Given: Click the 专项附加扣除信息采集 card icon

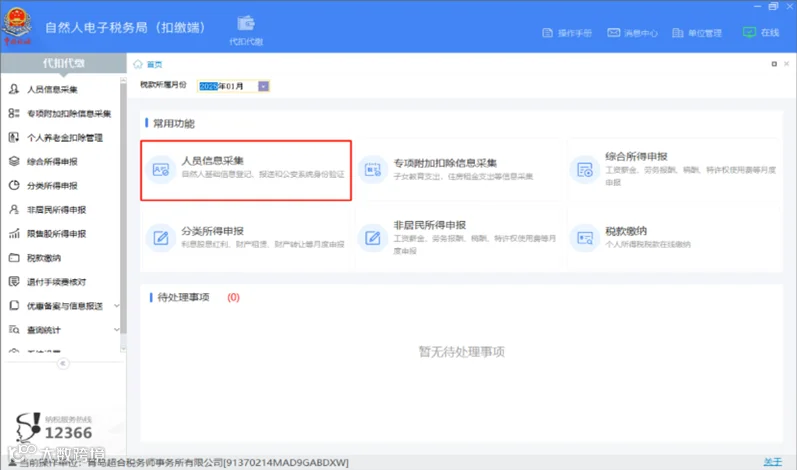Looking at the screenshot, I should point(373,170).
